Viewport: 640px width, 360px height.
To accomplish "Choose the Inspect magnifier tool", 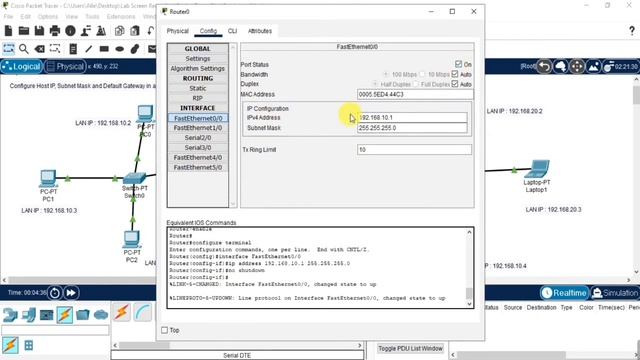I will 24,49.
